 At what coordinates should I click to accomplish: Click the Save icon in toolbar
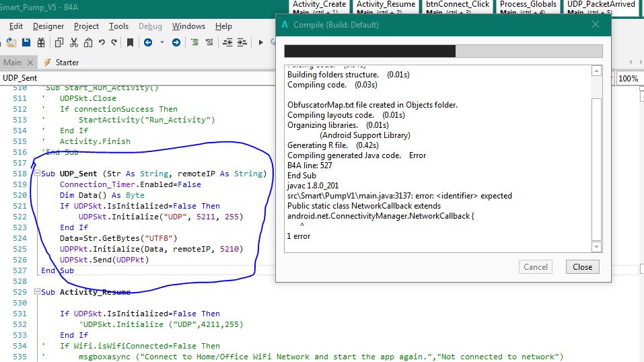click(26, 42)
